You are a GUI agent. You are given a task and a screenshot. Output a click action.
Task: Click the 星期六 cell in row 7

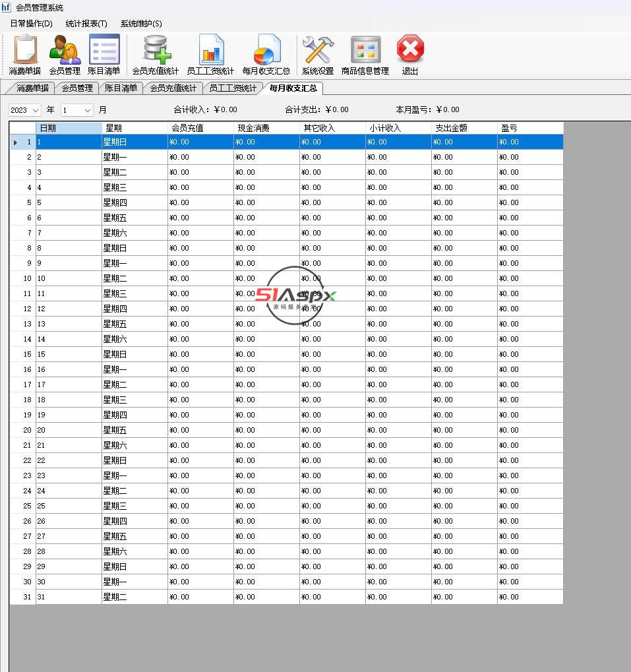(135, 233)
